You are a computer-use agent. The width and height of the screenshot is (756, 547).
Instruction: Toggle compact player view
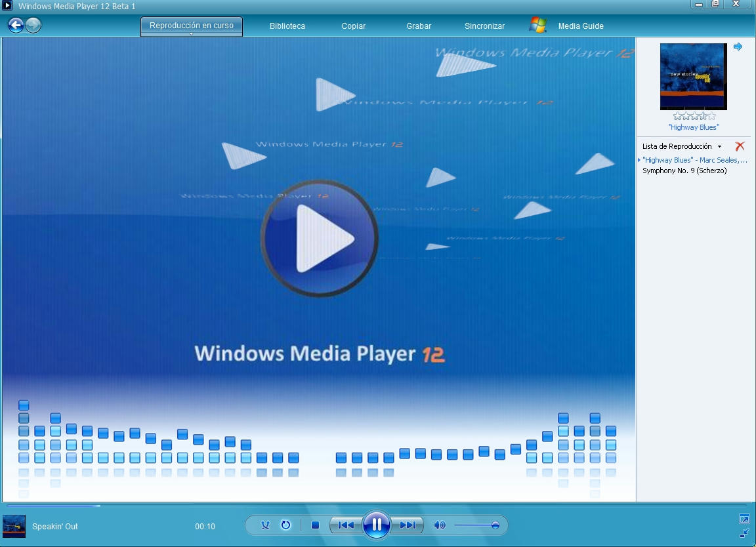[x=745, y=533]
